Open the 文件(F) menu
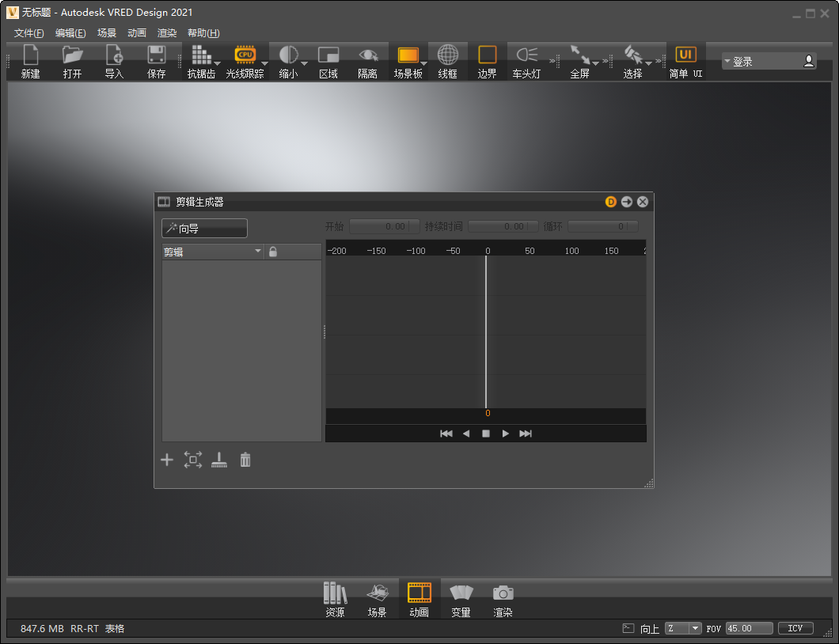The height and width of the screenshot is (644, 839). 29,33
